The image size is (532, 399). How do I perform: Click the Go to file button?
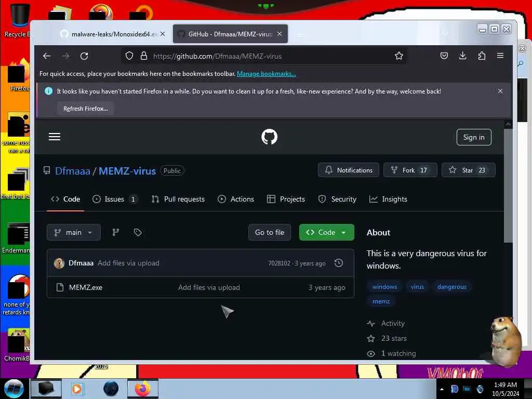click(270, 232)
